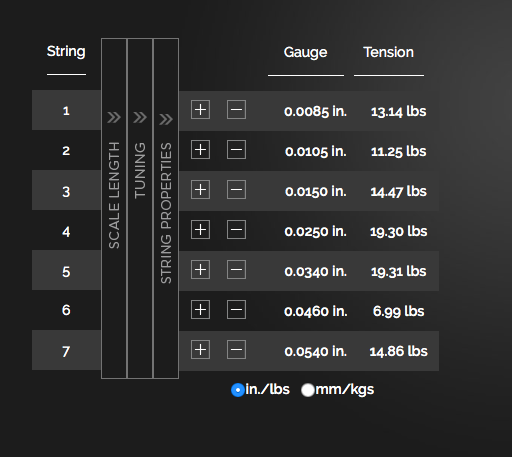Increase gauge for string 7
This screenshot has width=512, height=457.
pos(200,349)
